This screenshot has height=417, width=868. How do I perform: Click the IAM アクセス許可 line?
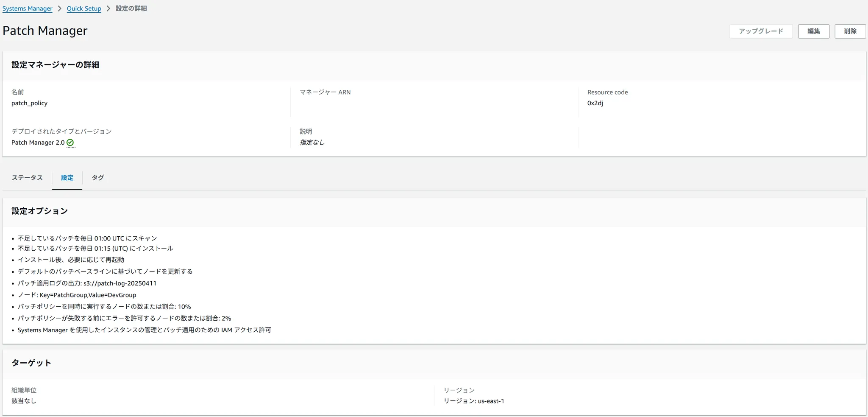pyautogui.click(x=144, y=330)
